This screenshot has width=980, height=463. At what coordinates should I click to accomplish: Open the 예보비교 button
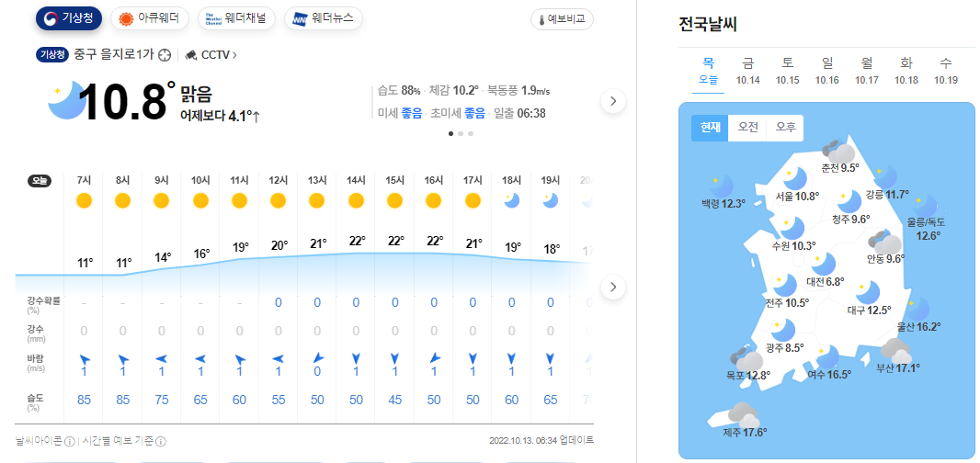(562, 19)
